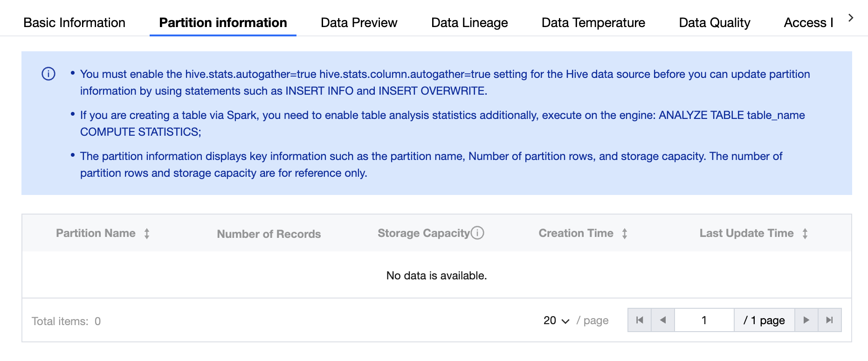868x361 pixels.
Task: Switch to the Data Preview tab
Action: 359,22
